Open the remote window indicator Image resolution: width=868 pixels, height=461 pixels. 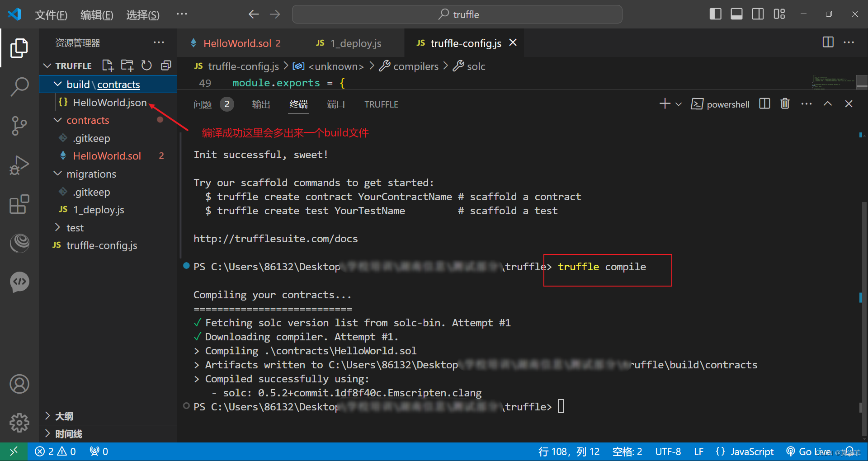point(14,452)
